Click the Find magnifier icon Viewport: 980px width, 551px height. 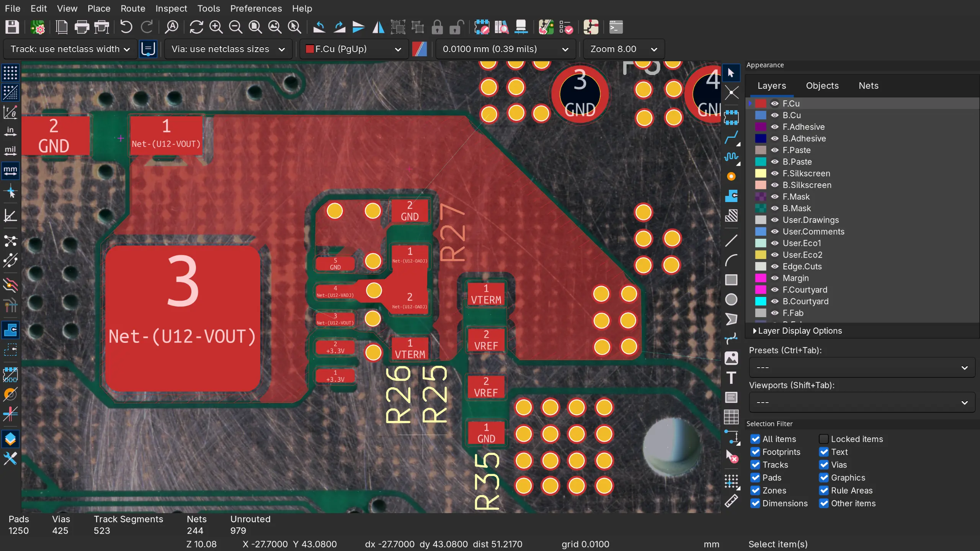(172, 27)
